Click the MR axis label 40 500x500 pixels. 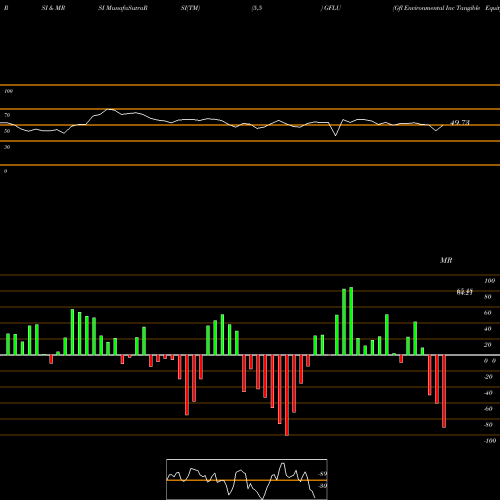click(488, 329)
